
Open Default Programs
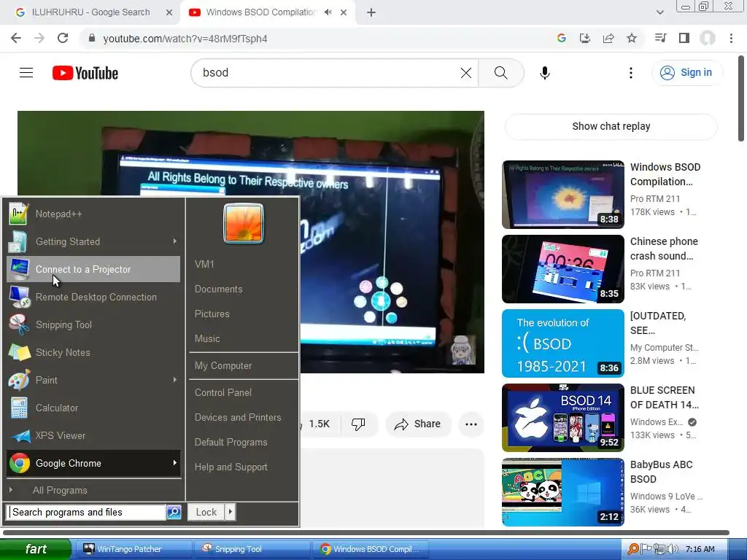[x=231, y=442]
